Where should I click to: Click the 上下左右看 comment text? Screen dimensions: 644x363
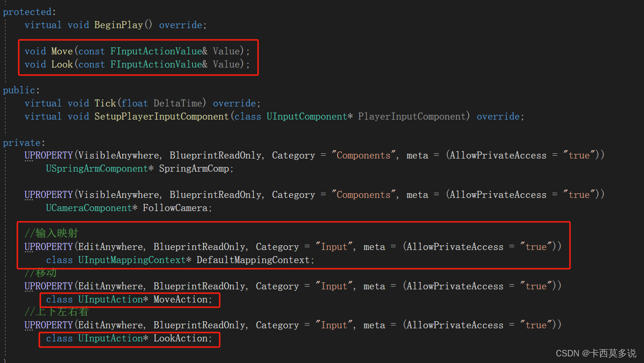[57, 311]
